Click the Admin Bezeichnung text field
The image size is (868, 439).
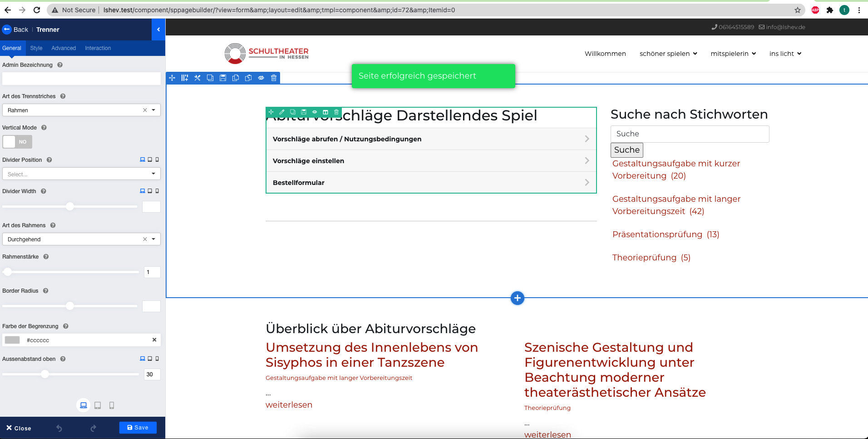point(81,79)
